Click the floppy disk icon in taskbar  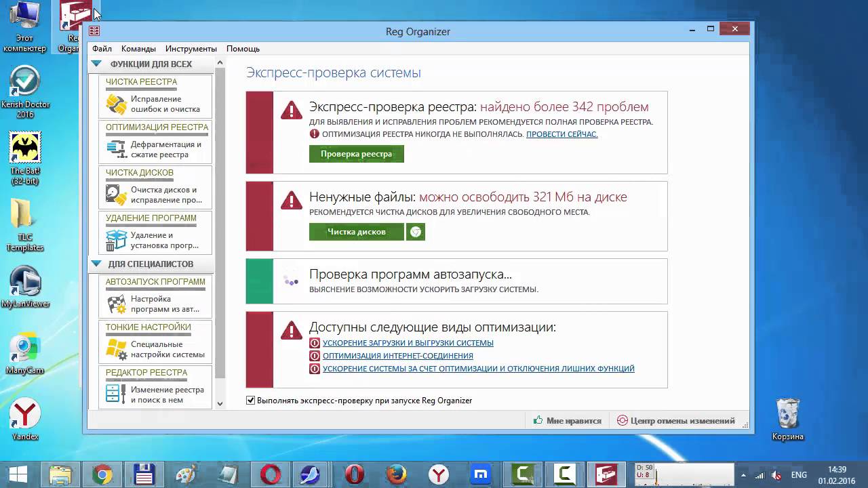pos(144,474)
